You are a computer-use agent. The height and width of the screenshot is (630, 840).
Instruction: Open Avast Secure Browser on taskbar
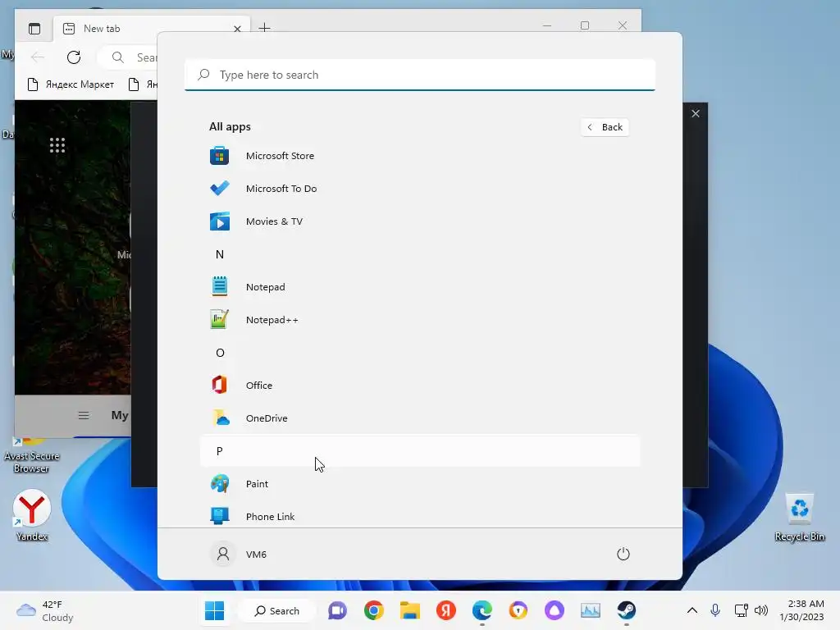(x=518, y=610)
